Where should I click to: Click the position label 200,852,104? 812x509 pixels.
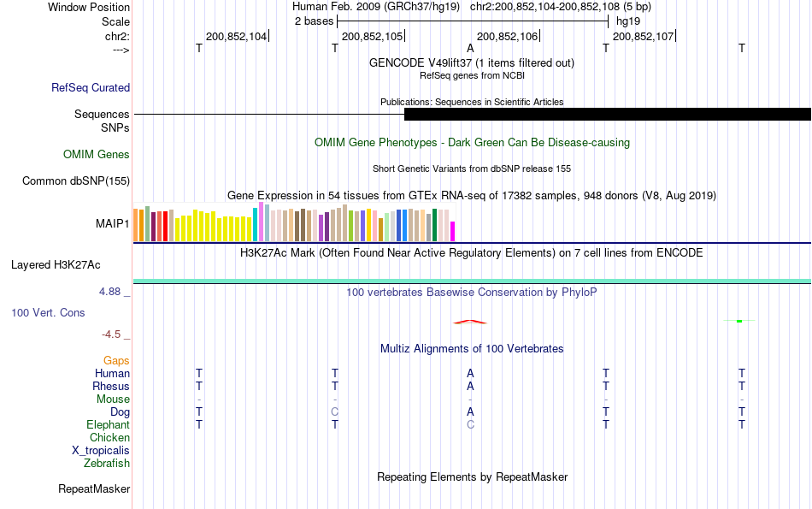click(236, 36)
